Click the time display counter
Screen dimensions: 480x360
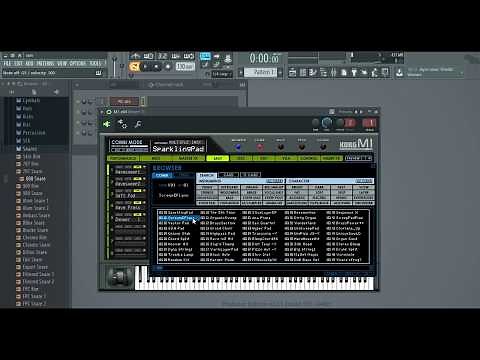(x=265, y=58)
